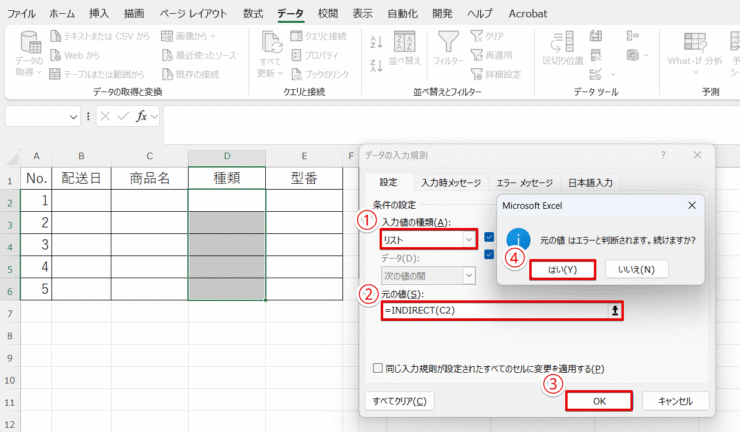Screen dimensions: 740x432
Task: Click 再適用 filter button
Action: point(491,55)
